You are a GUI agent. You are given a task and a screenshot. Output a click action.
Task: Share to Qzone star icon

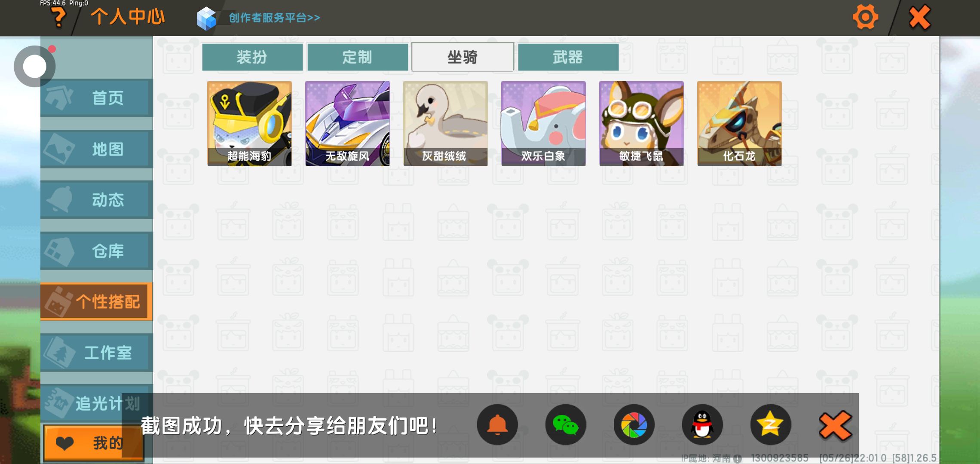pyautogui.click(x=771, y=425)
